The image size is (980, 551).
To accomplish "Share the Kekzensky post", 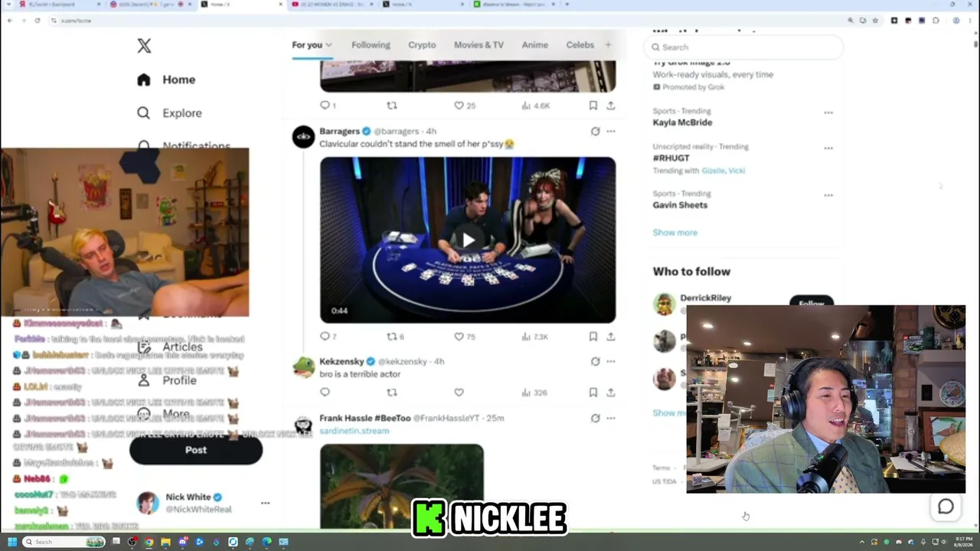I will click(611, 392).
